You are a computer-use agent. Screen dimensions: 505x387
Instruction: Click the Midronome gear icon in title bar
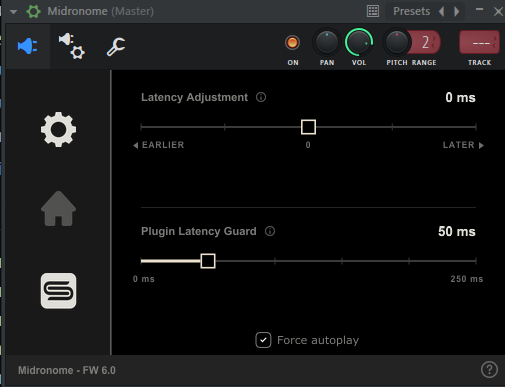tap(33, 11)
